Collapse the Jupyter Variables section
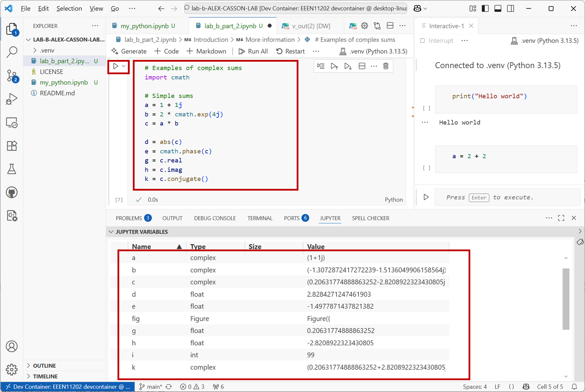The height and width of the screenshot is (392, 585). (x=111, y=232)
